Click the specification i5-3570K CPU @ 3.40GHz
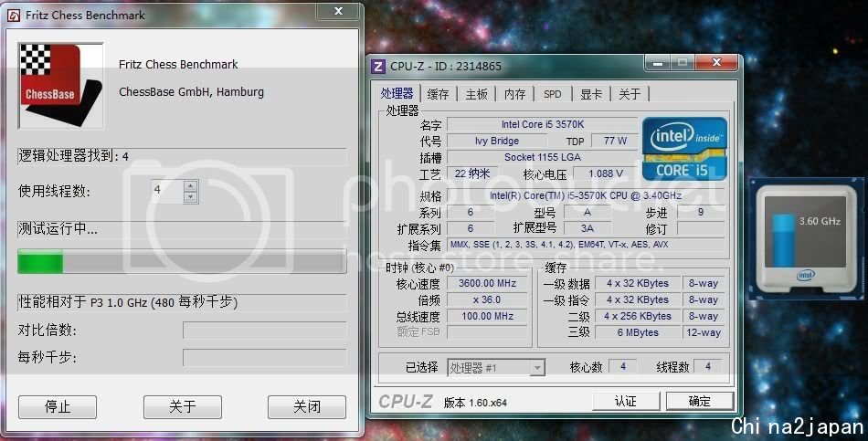The width and height of the screenshot is (868, 441). [x=586, y=195]
